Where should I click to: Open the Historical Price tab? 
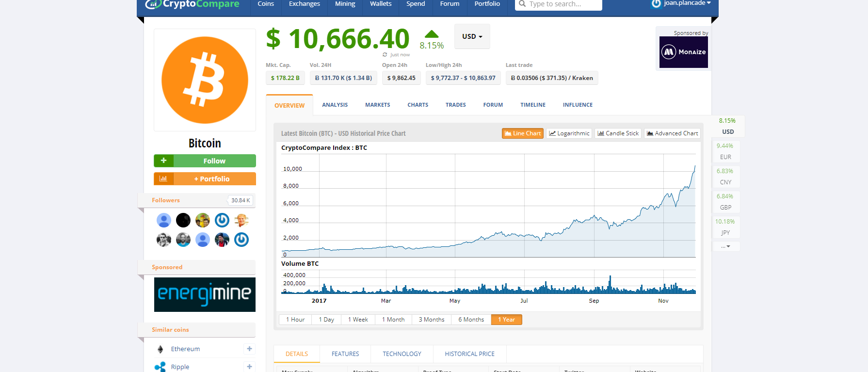[470, 354]
